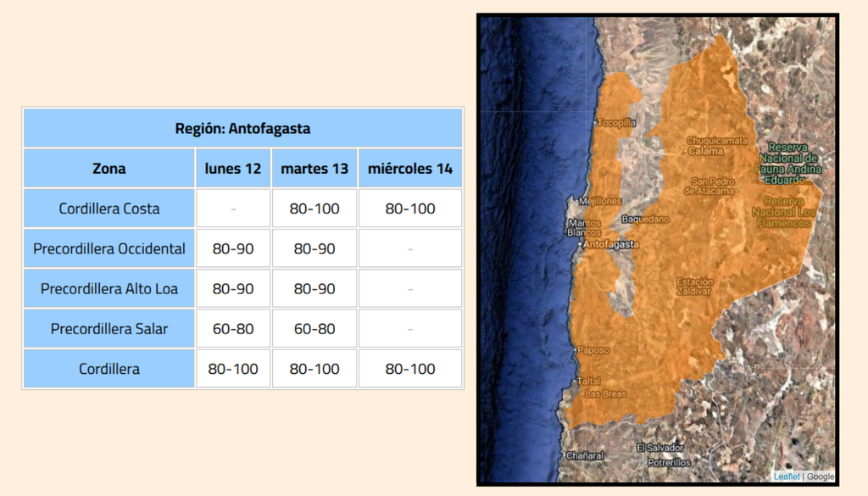Click the 'Precordillera Occidental' zone label
868x496 pixels.
(x=109, y=248)
